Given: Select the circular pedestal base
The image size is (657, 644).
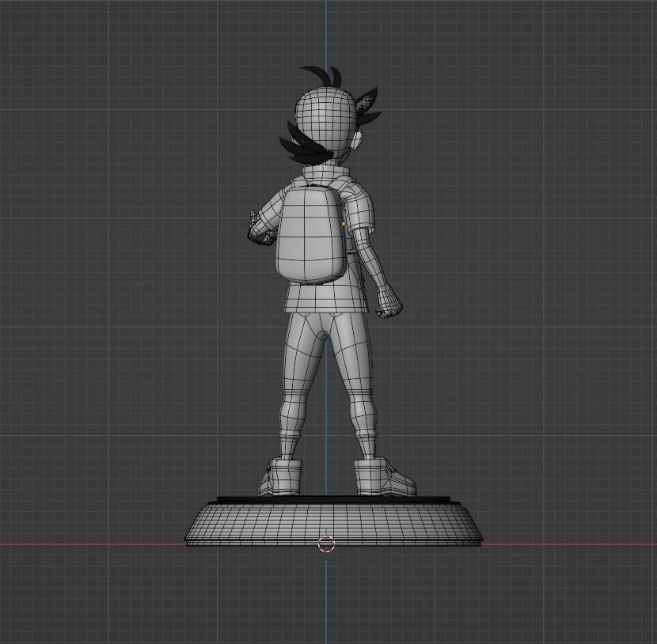Looking at the screenshot, I should point(335,523).
